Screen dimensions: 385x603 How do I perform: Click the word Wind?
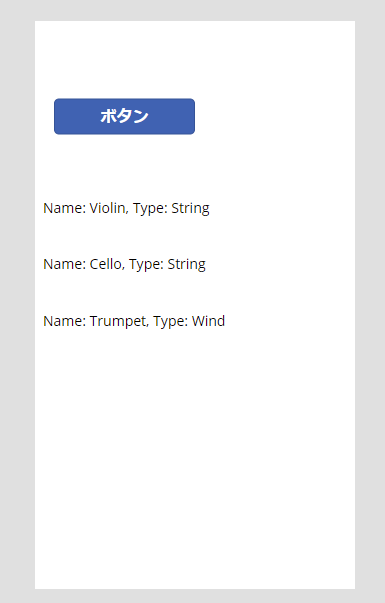[208, 321]
